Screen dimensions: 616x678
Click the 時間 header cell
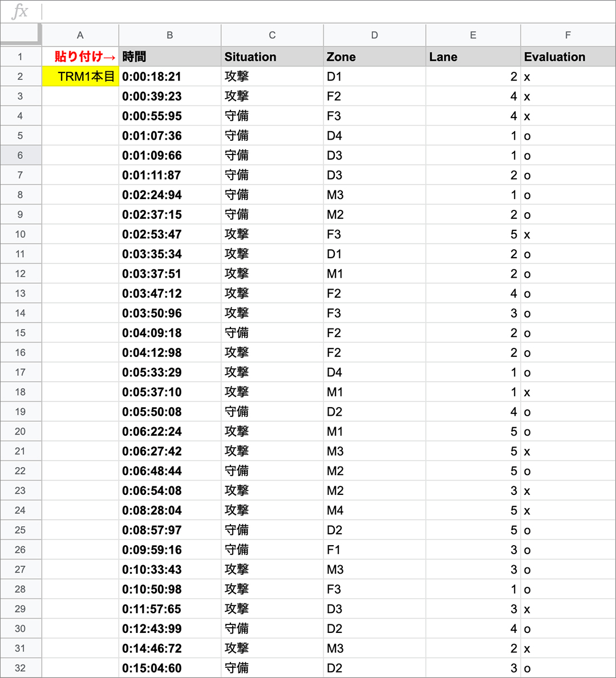[169, 57]
